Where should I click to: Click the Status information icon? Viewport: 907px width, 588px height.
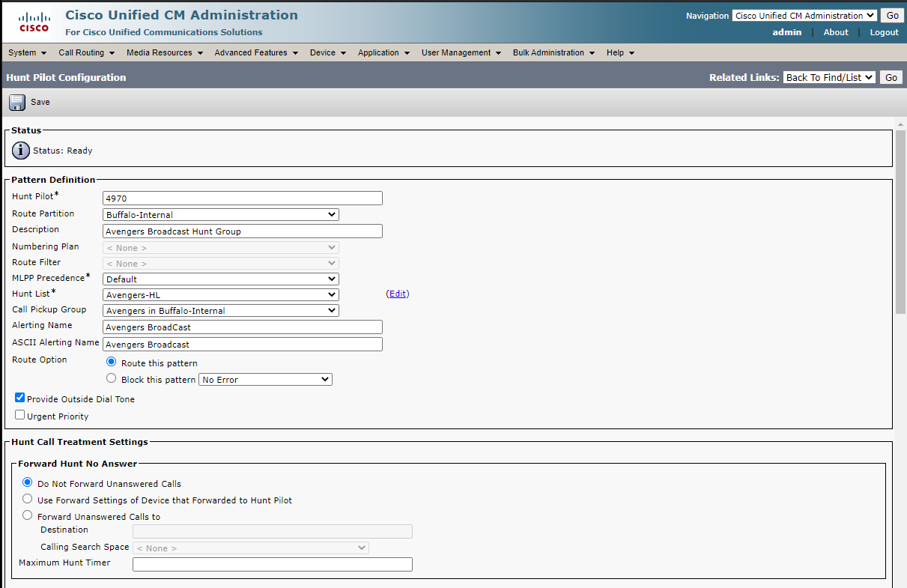[x=21, y=151]
